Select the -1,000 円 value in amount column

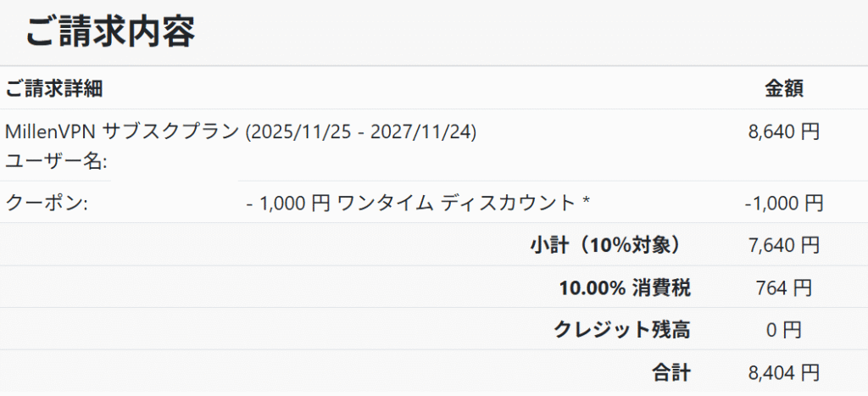(783, 204)
